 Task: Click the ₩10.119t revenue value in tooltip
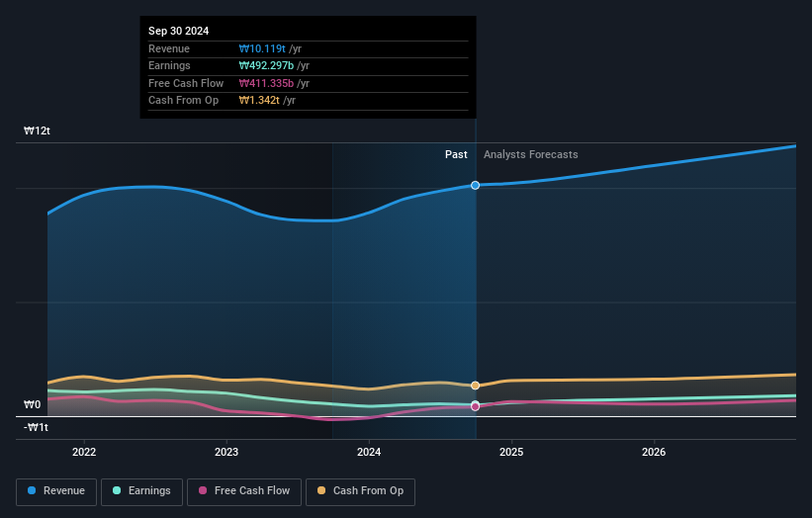(x=262, y=48)
